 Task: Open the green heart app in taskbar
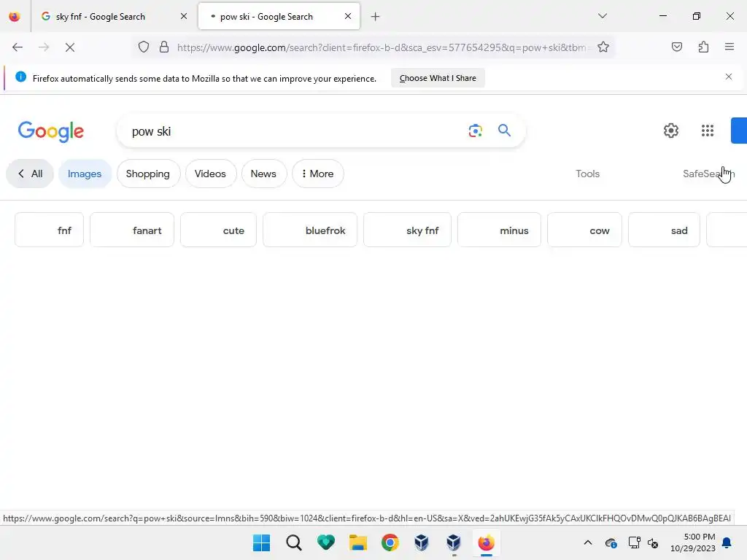tap(326, 542)
